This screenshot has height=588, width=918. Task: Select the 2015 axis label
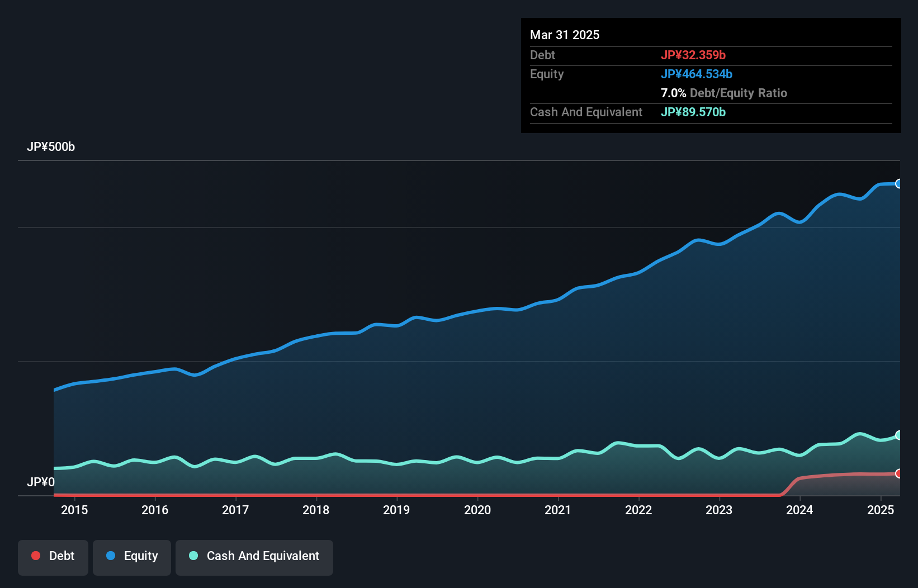click(x=74, y=510)
